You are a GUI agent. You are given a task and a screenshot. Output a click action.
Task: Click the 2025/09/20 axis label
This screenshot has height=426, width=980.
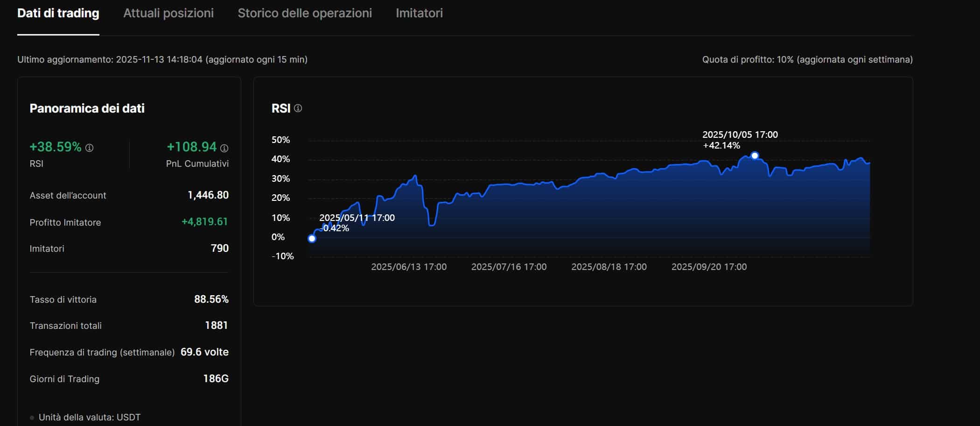coord(709,267)
